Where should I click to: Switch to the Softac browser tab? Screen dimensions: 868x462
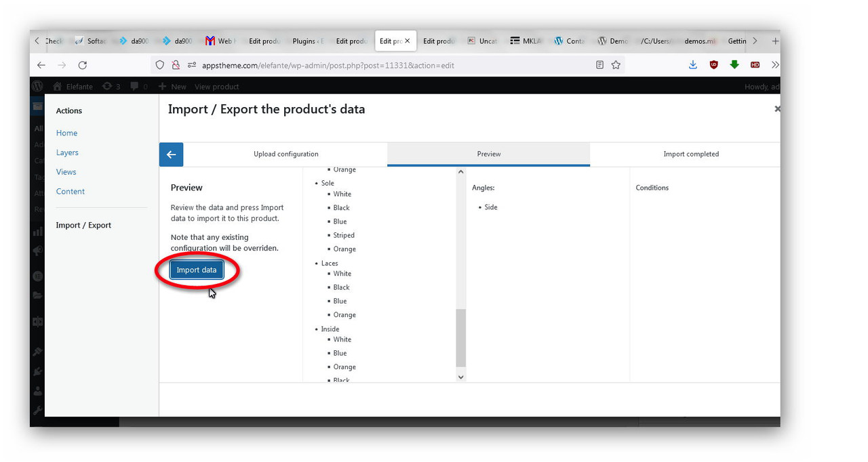tap(92, 41)
